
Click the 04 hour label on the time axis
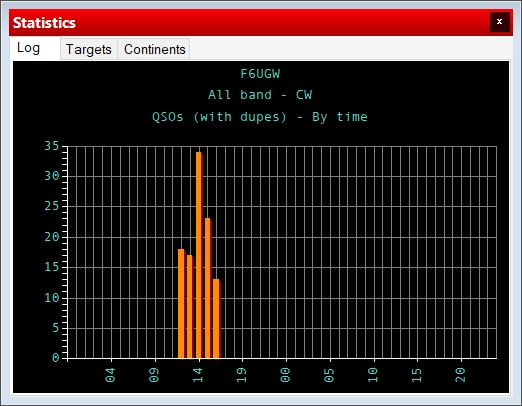110,375
